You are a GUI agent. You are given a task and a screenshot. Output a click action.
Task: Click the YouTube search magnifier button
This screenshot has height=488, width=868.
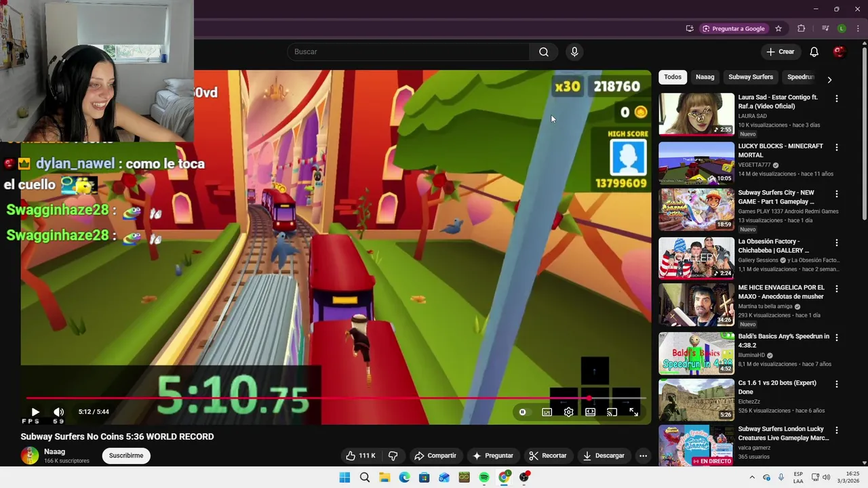[544, 52]
